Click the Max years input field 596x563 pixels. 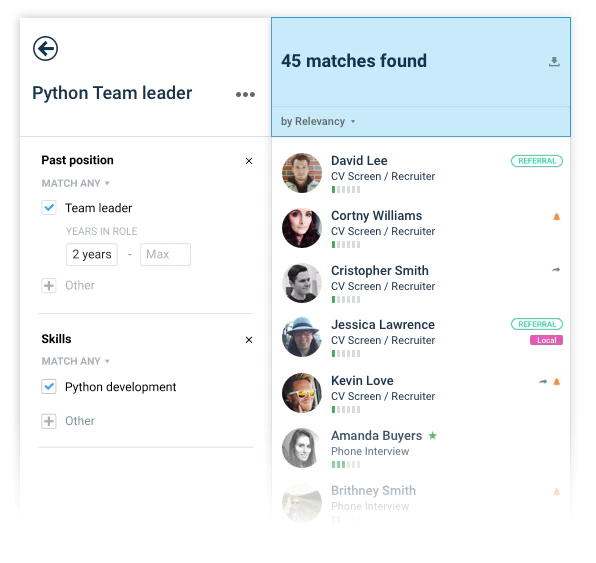[165, 254]
